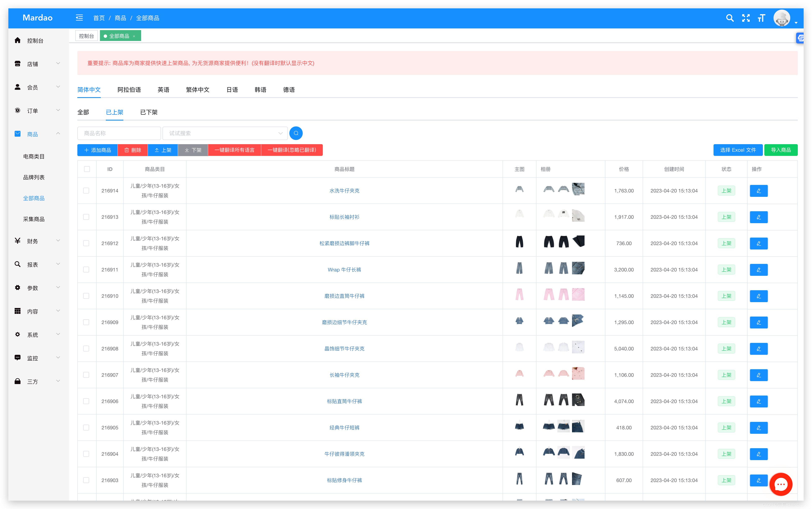This screenshot has height=509, width=812.
Task: Check the checkbox for product 216908
Action: [x=86, y=349]
